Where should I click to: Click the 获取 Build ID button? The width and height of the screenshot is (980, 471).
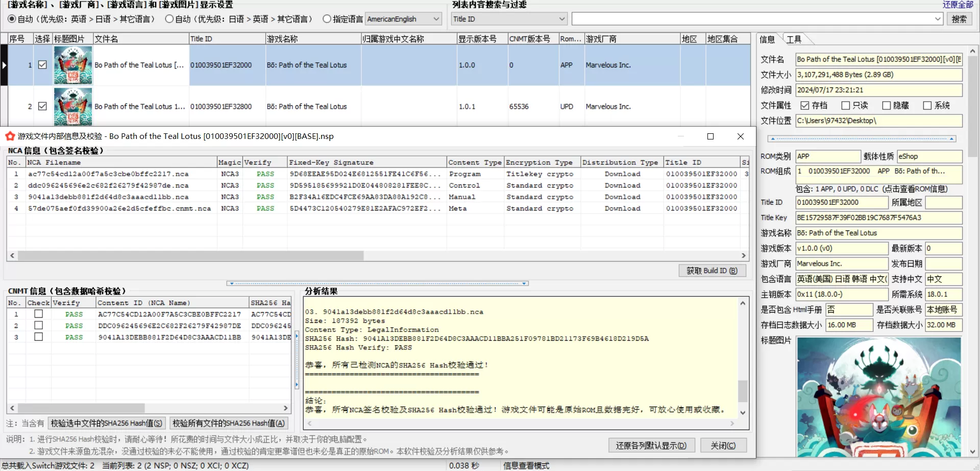coord(712,271)
